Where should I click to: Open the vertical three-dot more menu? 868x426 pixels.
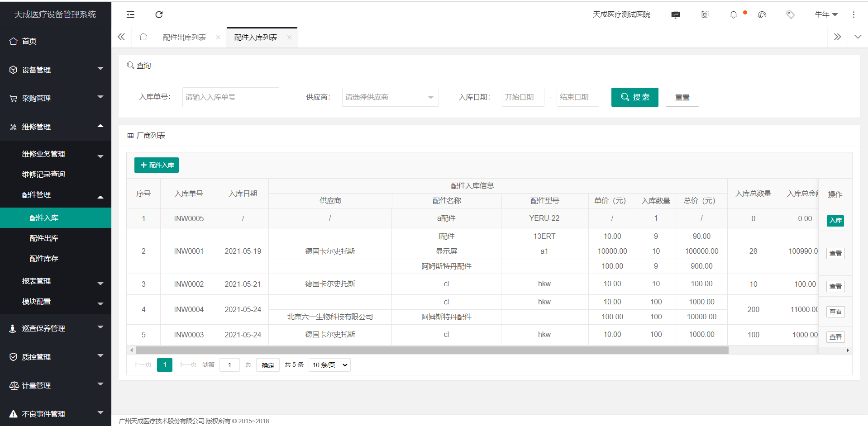(854, 14)
